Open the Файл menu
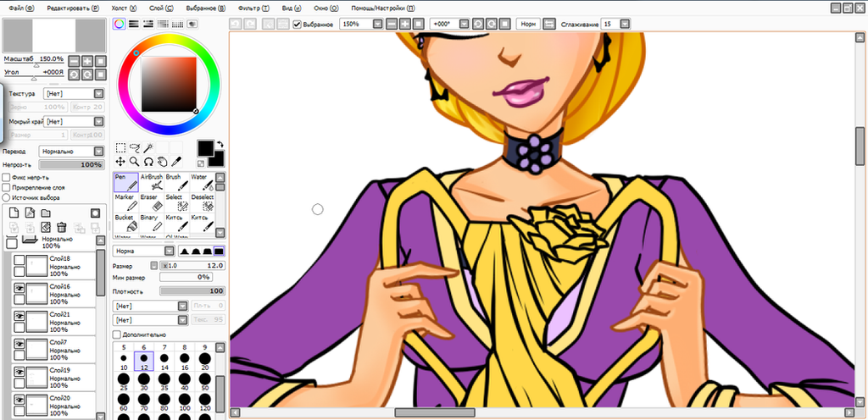868x420 pixels. (21, 8)
